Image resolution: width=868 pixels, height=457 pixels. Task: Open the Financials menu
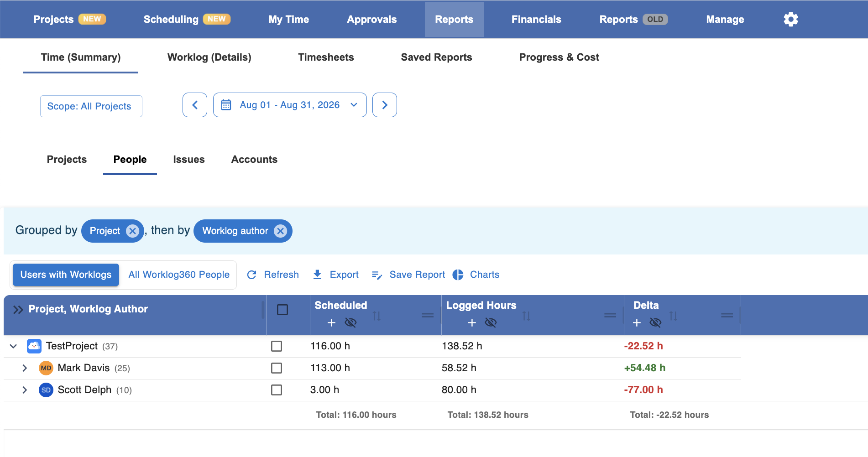(x=536, y=19)
